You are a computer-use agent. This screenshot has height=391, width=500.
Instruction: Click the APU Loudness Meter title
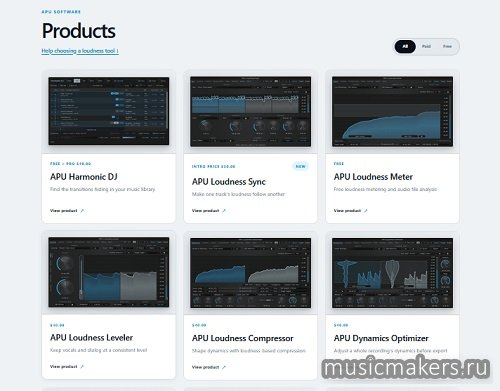(x=373, y=177)
